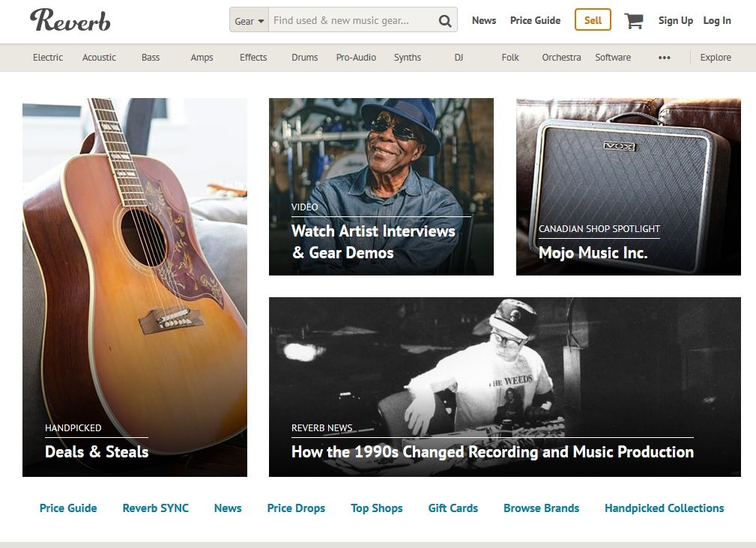Click Log In in the header
Image resolution: width=756 pixels, height=548 pixels.
point(717,21)
